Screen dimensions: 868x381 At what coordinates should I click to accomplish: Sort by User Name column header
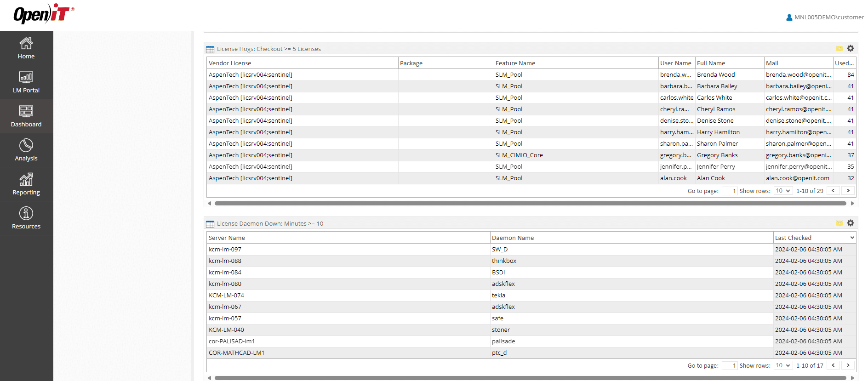coord(677,63)
